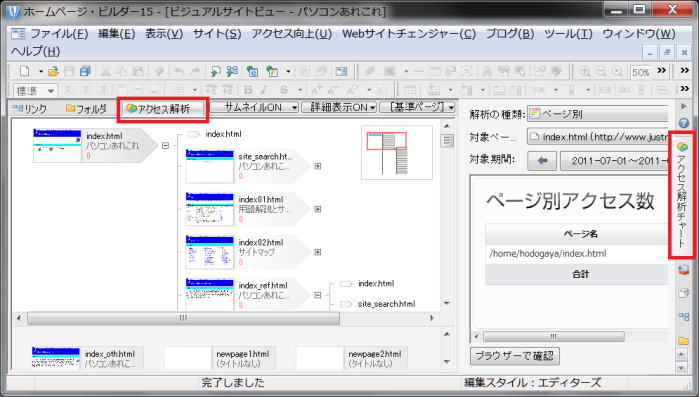Screen dimensions: 699x397
Task: Click the green arrow site tree icon
Action: pos(232,71)
